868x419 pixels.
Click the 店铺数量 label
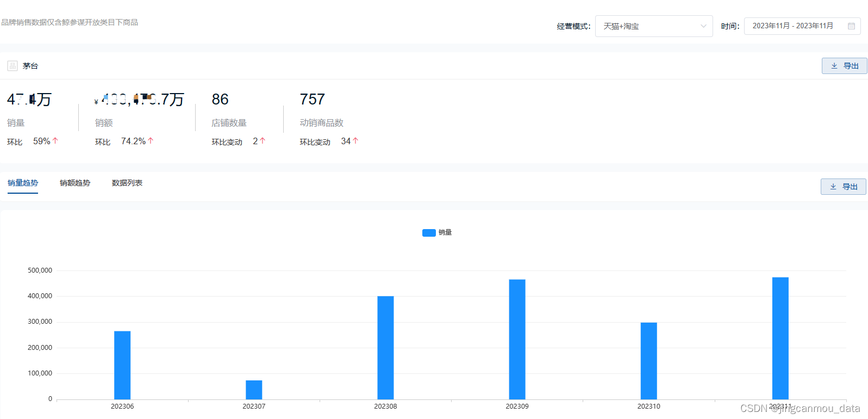[229, 123]
